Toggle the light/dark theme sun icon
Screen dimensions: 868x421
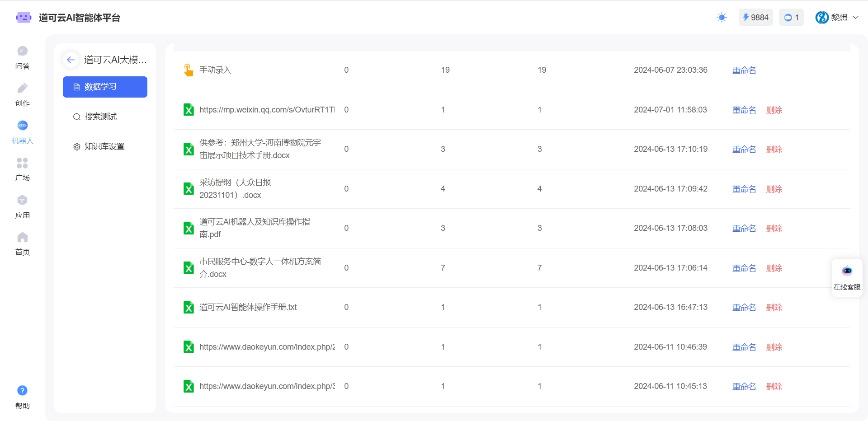pos(722,18)
